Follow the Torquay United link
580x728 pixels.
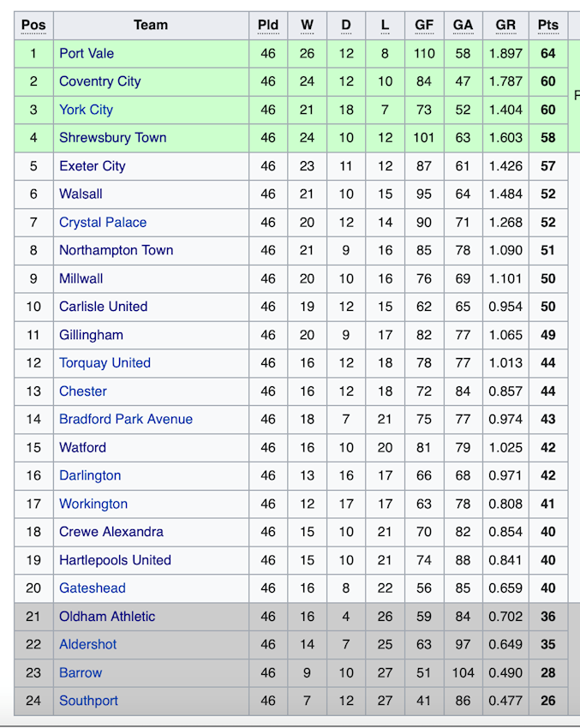pos(105,362)
